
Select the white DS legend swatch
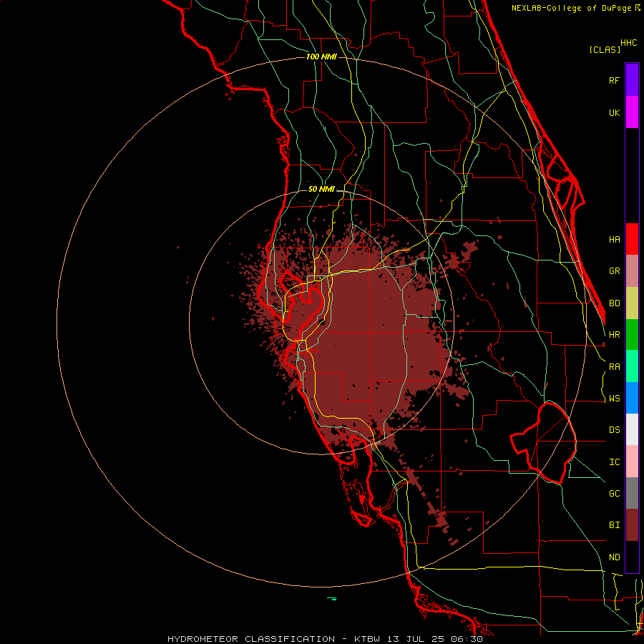coord(632,429)
